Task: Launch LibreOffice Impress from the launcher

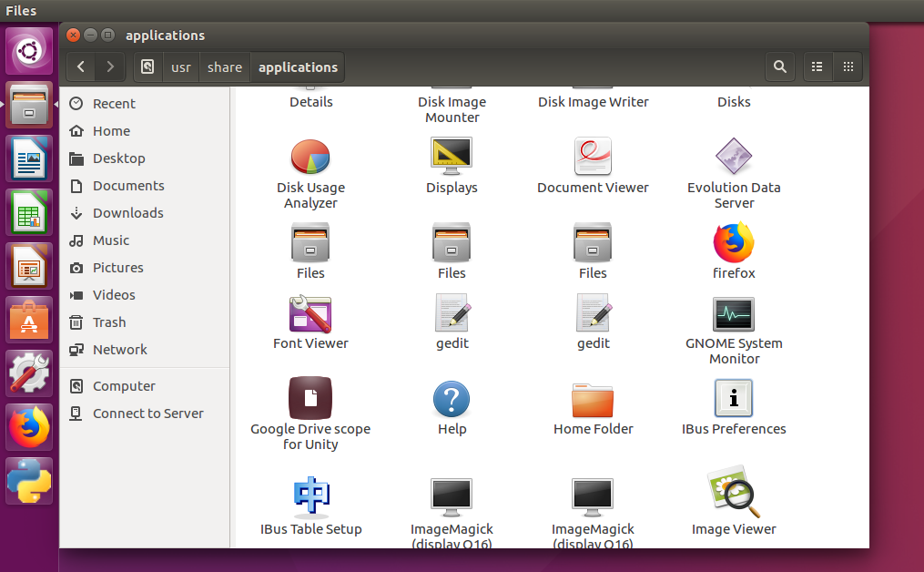Action: [29, 266]
